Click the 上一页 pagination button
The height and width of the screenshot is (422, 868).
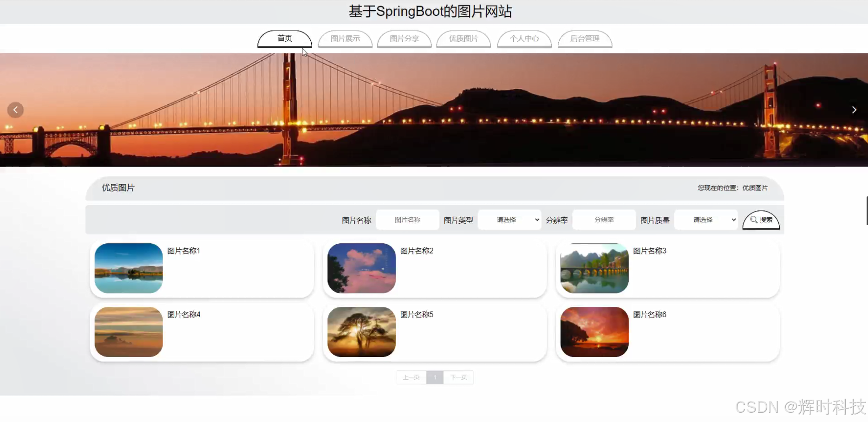click(411, 377)
